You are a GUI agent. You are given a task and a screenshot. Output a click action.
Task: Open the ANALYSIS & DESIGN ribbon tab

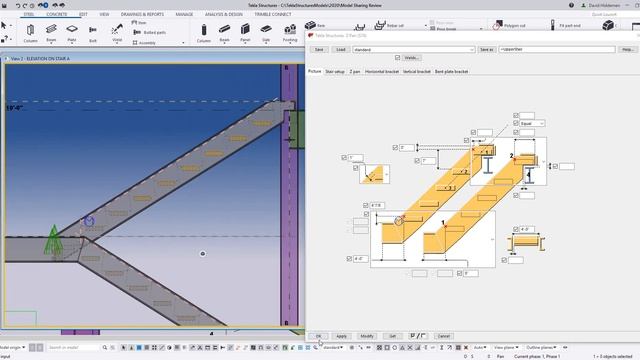pos(224,14)
